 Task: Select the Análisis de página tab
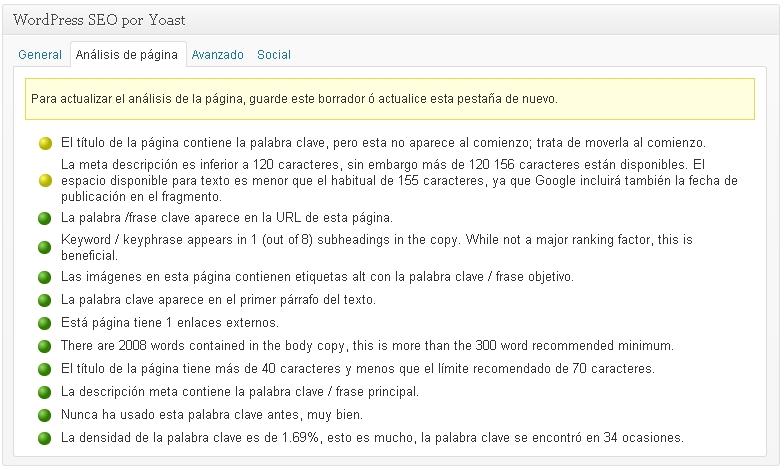126,54
